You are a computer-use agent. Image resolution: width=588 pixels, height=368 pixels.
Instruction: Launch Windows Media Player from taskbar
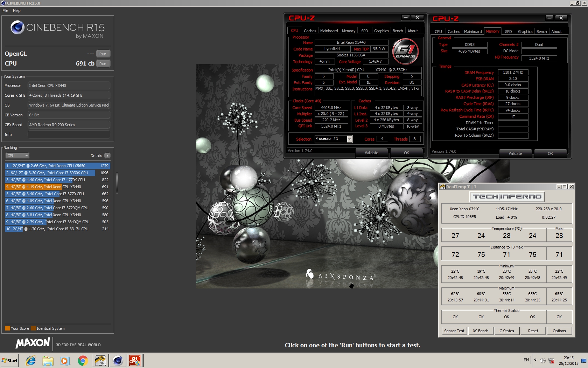(65, 361)
